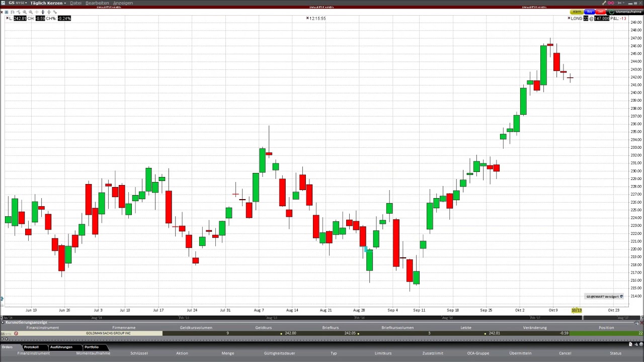The width and height of the screenshot is (644, 362).
Task: Open the GS NYSE symbol dropdown
Action: pyautogui.click(x=17, y=3)
